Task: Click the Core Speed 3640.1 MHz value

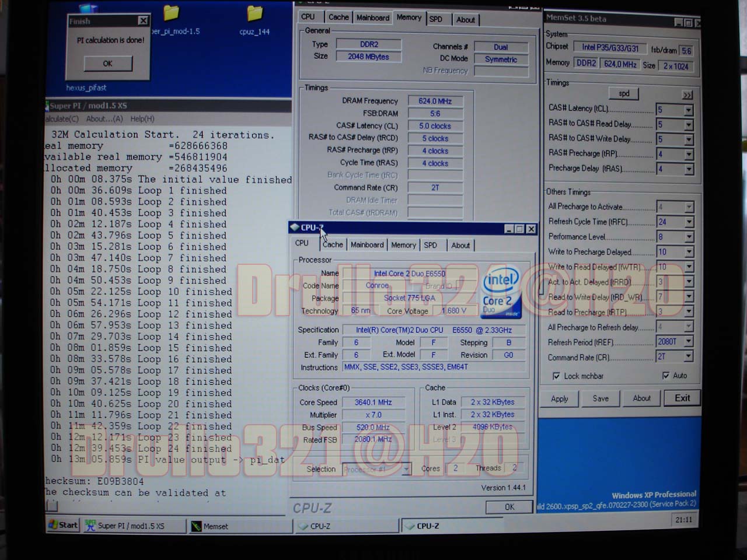Action: (x=373, y=402)
